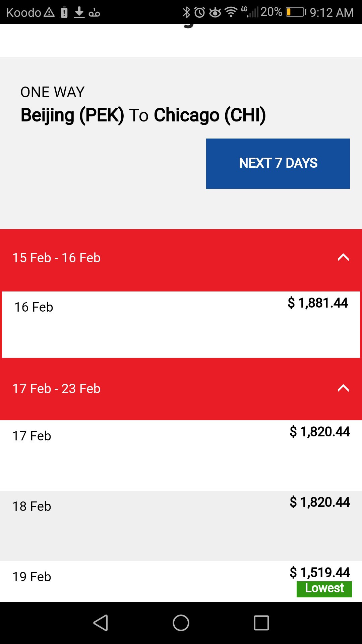Screen dimensions: 362x644
Task: Tap the alarm clock status icon
Action: click(x=200, y=12)
